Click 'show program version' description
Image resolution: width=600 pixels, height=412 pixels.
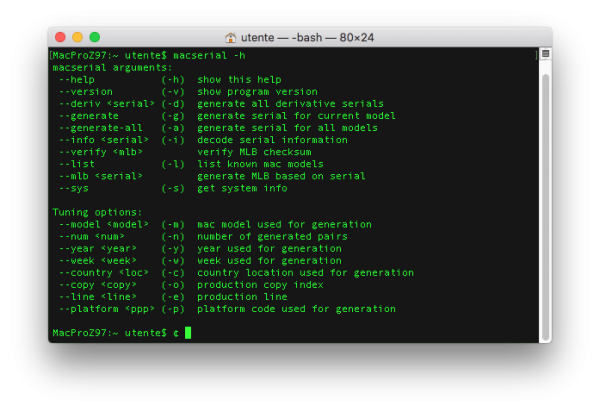click(x=258, y=92)
